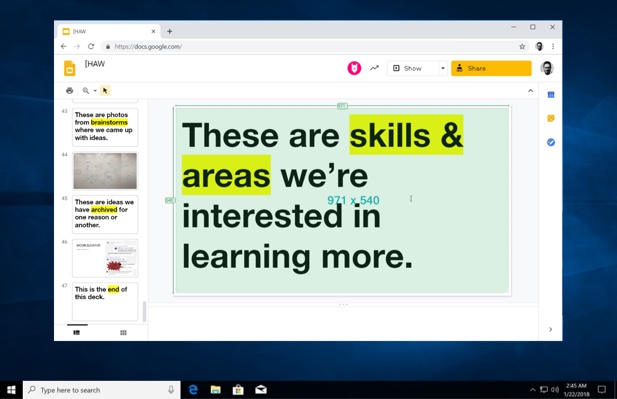Expand the side panel arrow
Screen dimensions: 617x399
(x=550, y=329)
